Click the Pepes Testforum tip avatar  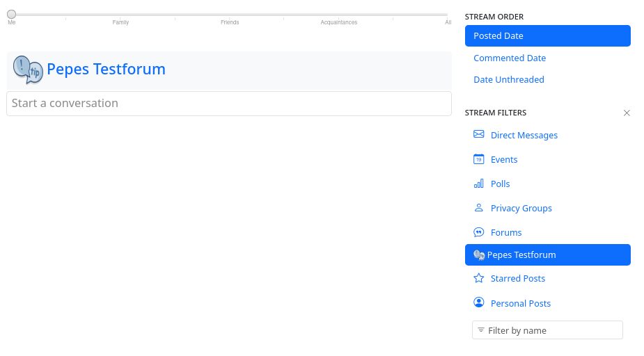28,70
